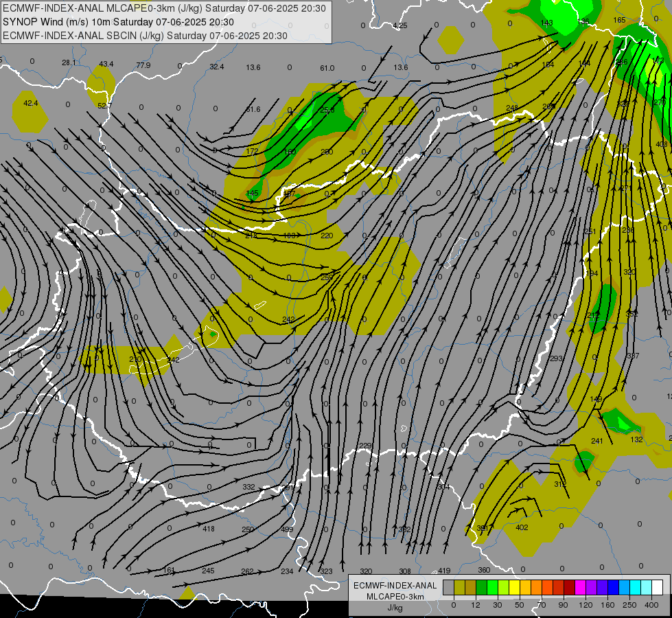The width and height of the screenshot is (672, 618).
Task: Click the map value '360'
Action: [x=484, y=570]
